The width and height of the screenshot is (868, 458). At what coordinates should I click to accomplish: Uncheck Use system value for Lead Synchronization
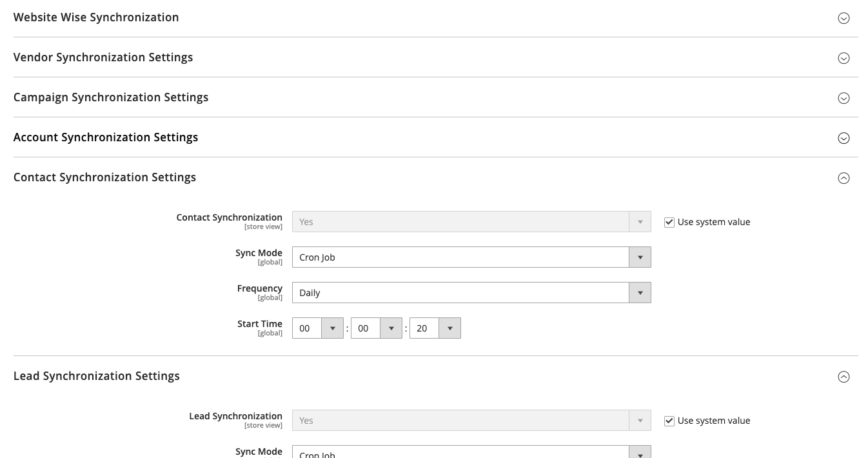(x=669, y=421)
